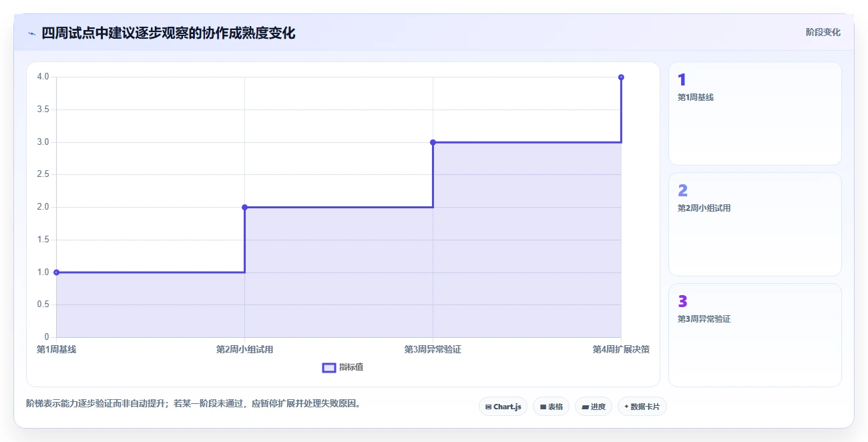Screen dimensions: 868x442
Task: Open the 第1周基线 stage card
Action: [x=754, y=114]
